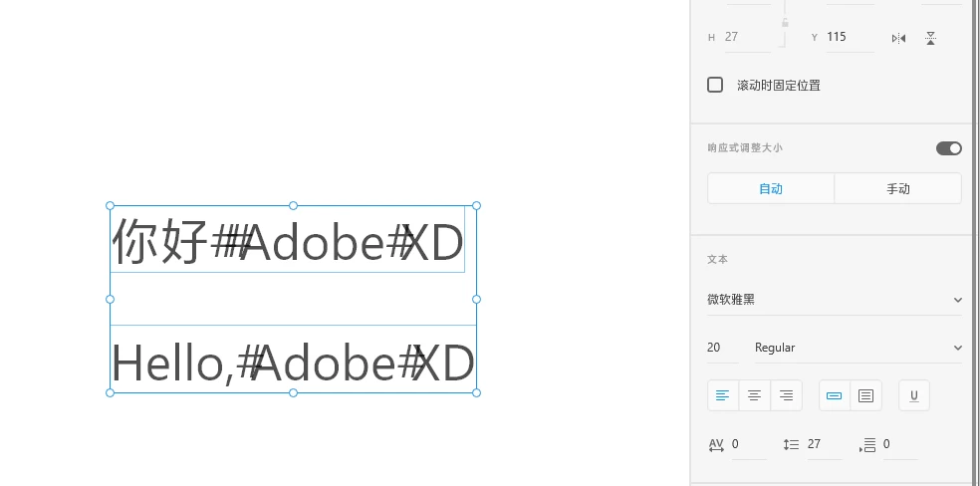Image resolution: width=980 pixels, height=486 pixels.
Task: Click right-middle selection handle
Action: coord(476,299)
